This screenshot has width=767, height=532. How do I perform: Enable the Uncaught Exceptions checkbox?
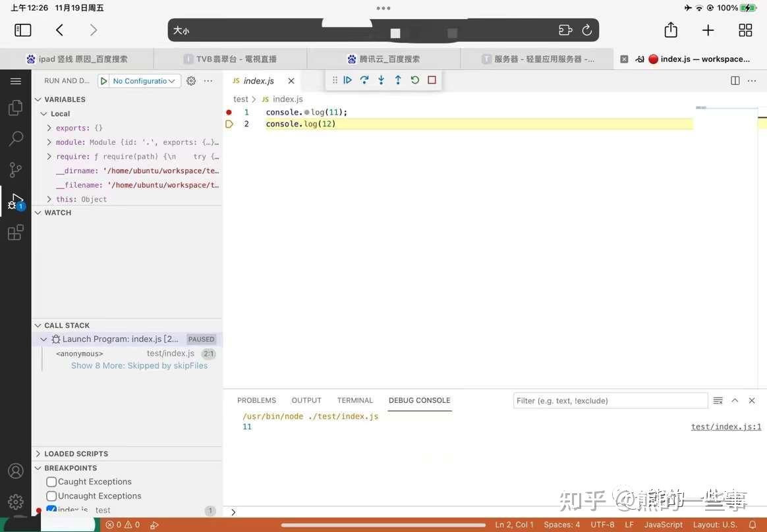click(x=51, y=496)
